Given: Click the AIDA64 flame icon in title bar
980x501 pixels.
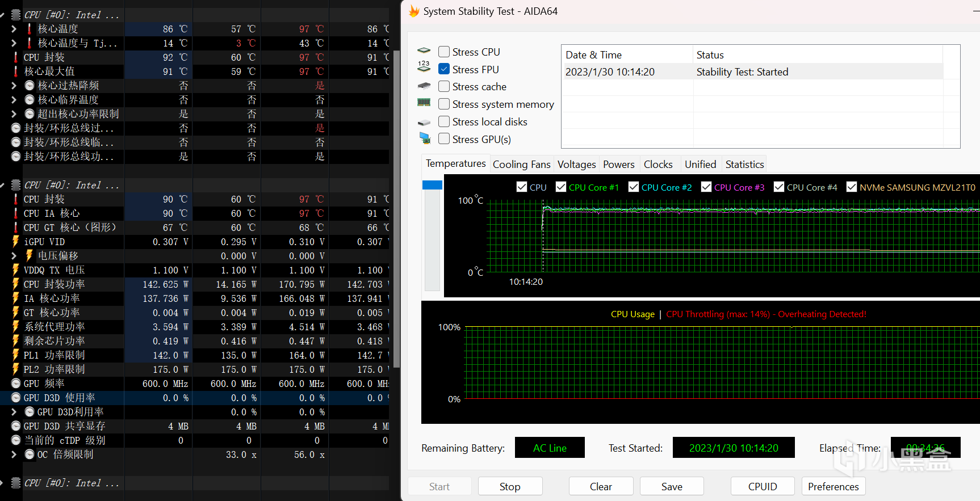Looking at the screenshot, I should click(414, 11).
